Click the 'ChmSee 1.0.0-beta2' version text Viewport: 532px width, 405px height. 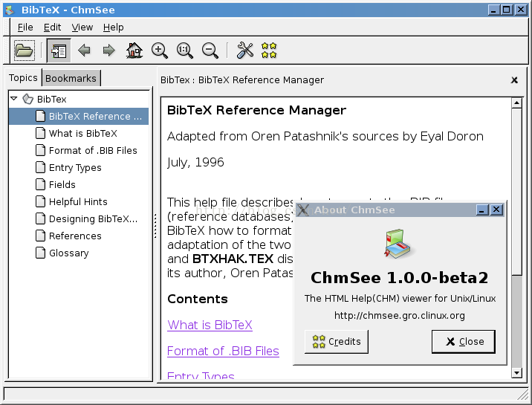coord(399,277)
